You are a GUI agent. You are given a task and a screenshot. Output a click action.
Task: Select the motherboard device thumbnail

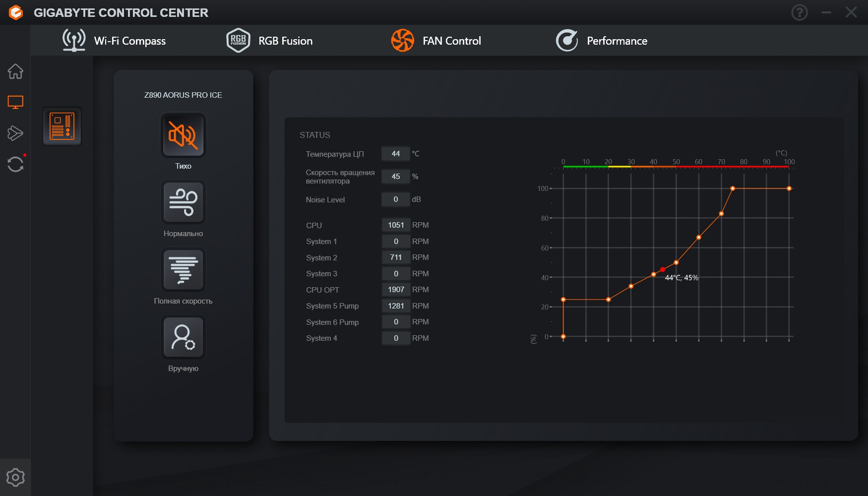coord(62,126)
